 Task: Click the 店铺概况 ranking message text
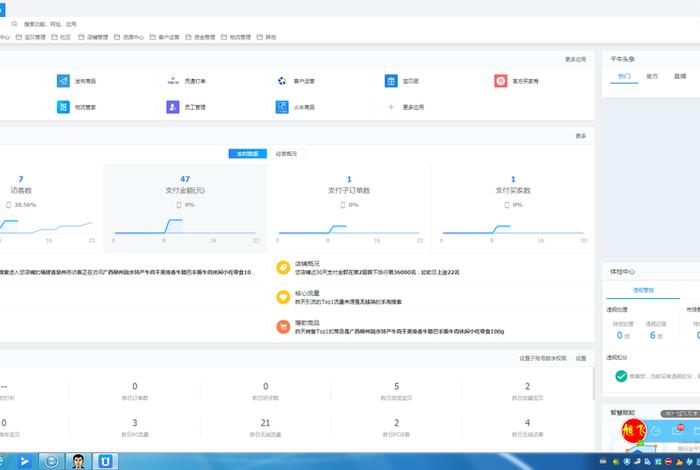click(377, 272)
